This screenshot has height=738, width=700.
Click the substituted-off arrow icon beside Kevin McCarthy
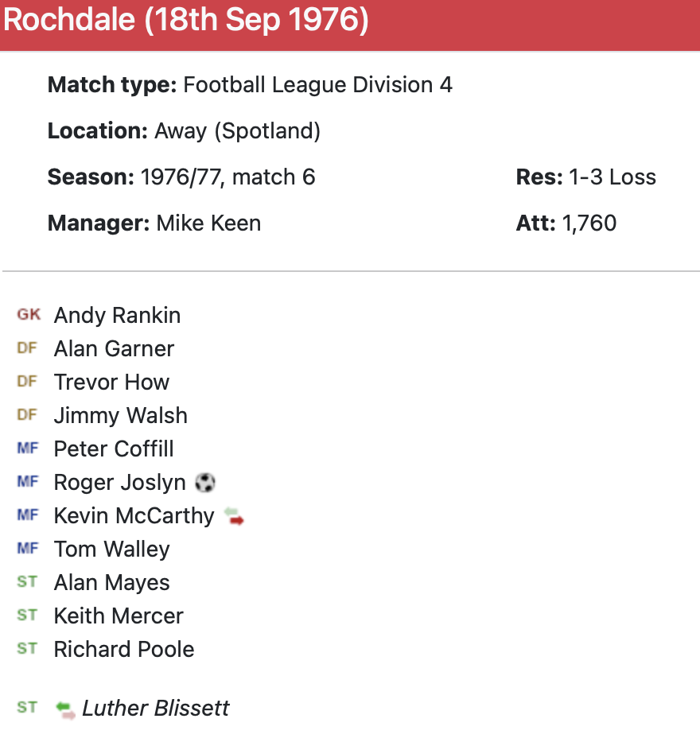coord(234,516)
